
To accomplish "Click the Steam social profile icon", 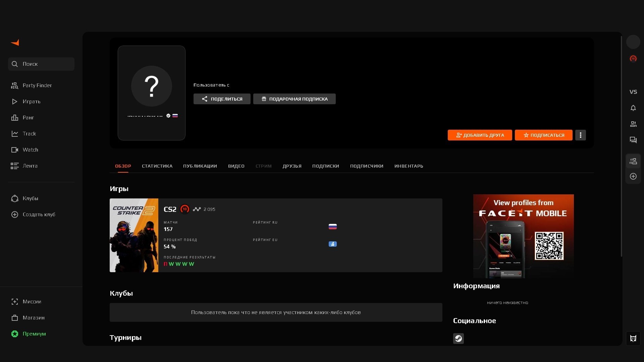I will tap(458, 339).
